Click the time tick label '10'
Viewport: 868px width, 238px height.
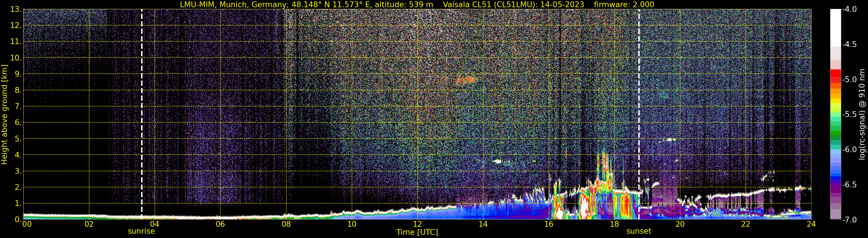(x=352, y=224)
